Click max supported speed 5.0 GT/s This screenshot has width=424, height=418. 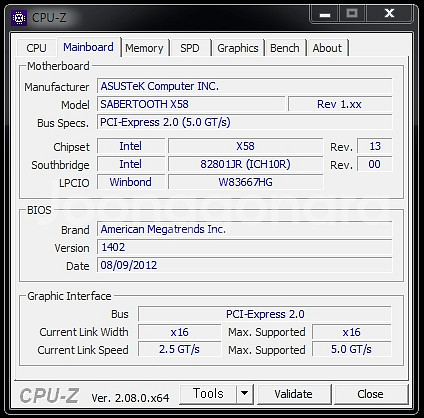pos(352,349)
